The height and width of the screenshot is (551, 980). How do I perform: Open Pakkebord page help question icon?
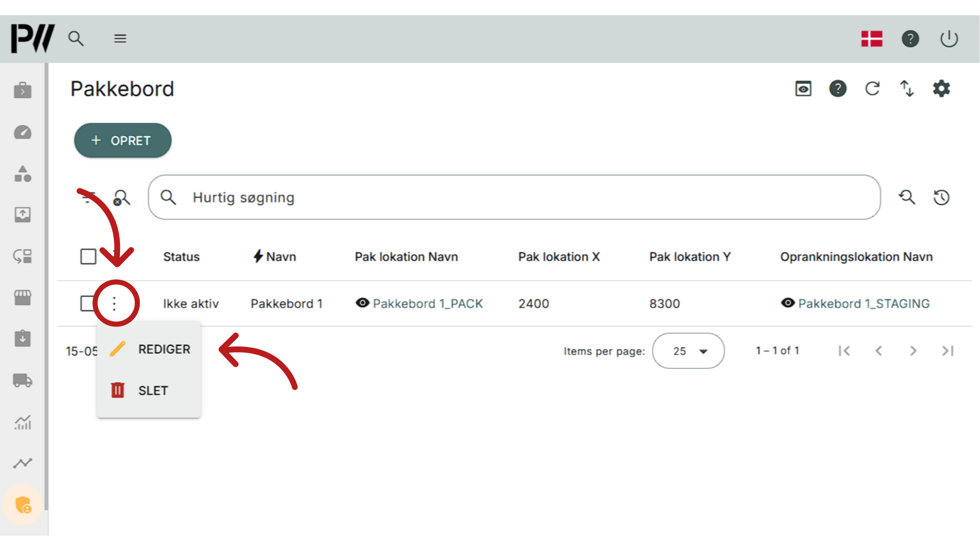[838, 89]
